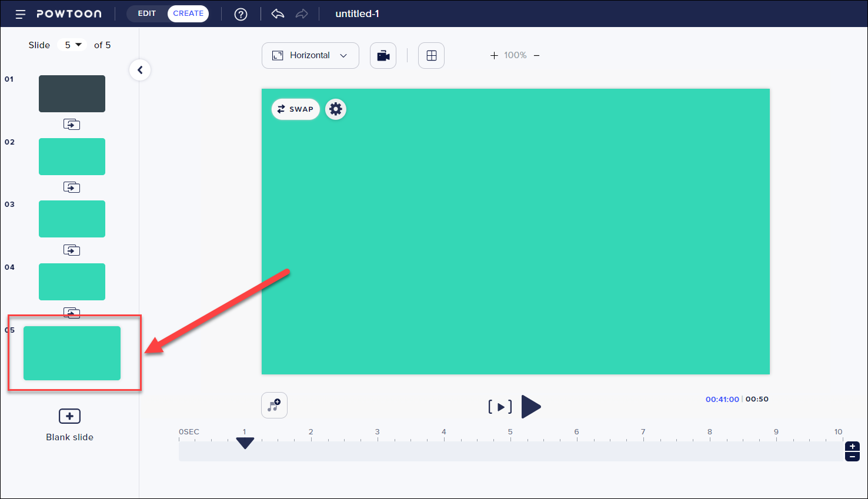Add a Blank slide
The width and height of the screenshot is (868, 499).
point(69,417)
